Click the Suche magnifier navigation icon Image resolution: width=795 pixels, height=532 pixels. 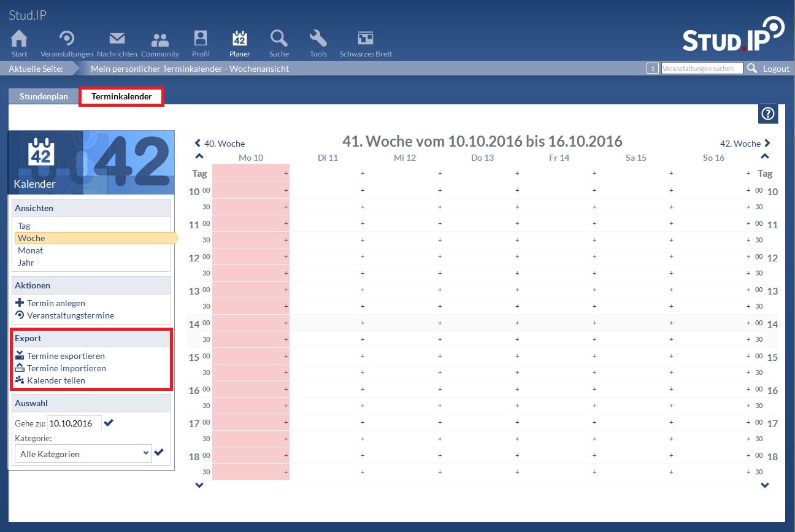(x=278, y=39)
